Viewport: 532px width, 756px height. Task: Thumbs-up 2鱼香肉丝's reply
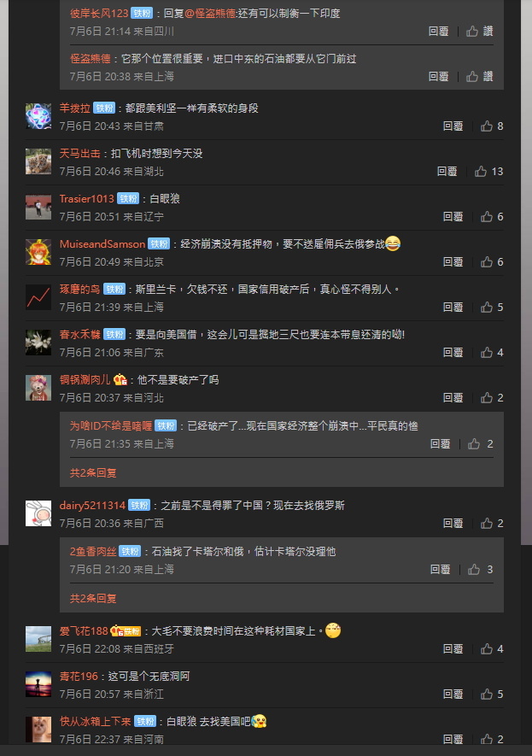481,570
